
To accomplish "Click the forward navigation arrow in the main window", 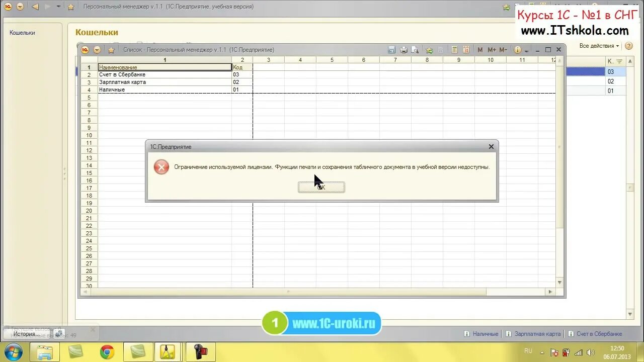I will pyautogui.click(x=47, y=7).
